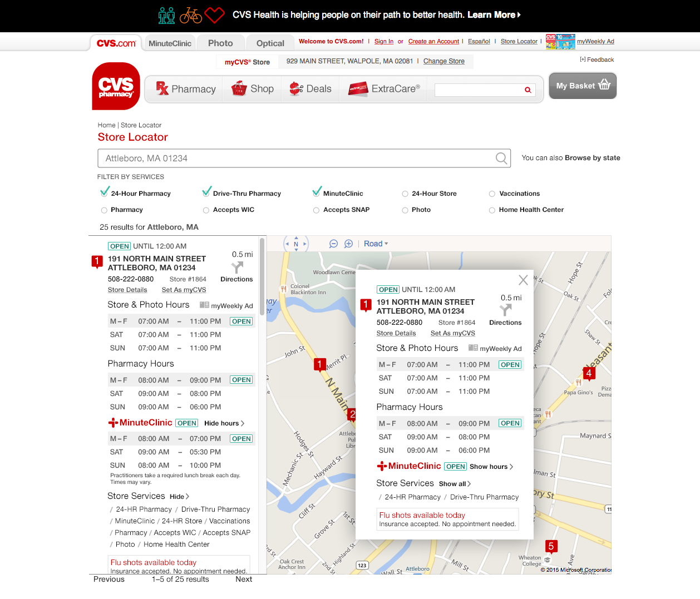Screen dimensions: 700x599
Task: Go to the Next page of results
Action: 244,580
